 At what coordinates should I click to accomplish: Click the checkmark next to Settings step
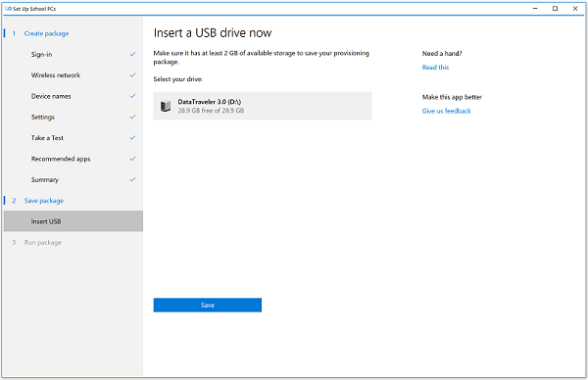click(x=132, y=117)
